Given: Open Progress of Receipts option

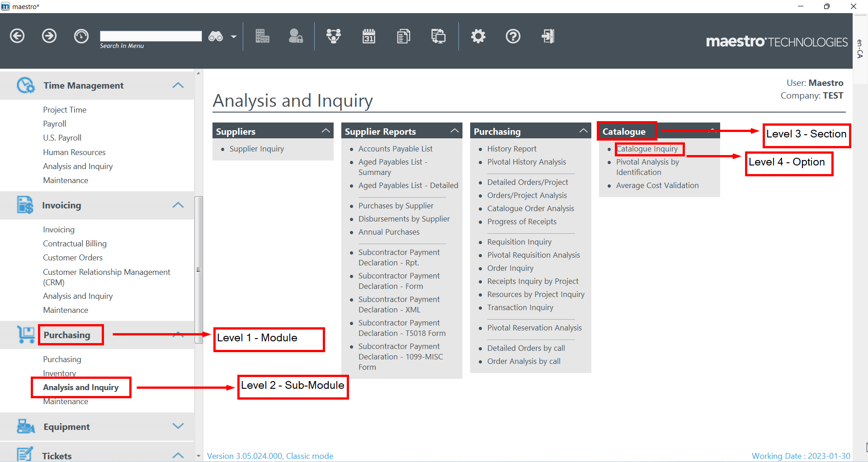Looking at the screenshot, I should (522, 222).
